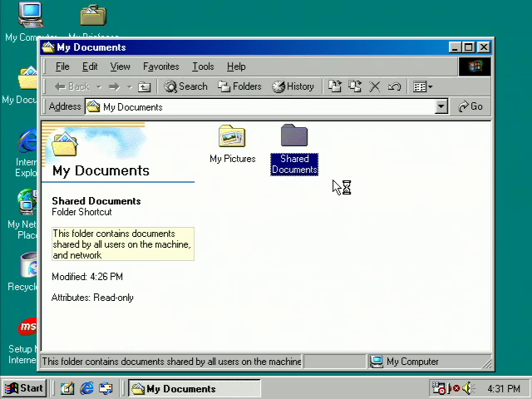Click the Modified: 4:26 PM text
The image size is (532, 399).
click(x=87, y=277)
